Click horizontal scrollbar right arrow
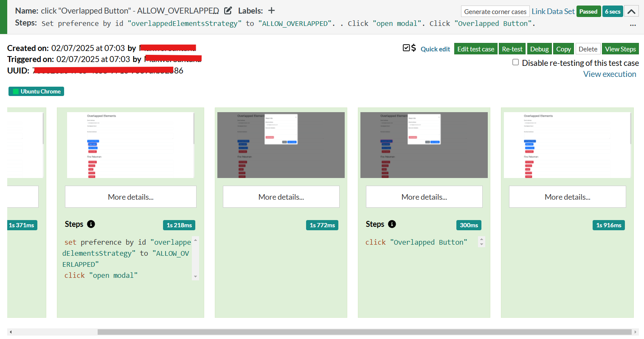This screenshot has height=339, width=644. tap(636, 332)
